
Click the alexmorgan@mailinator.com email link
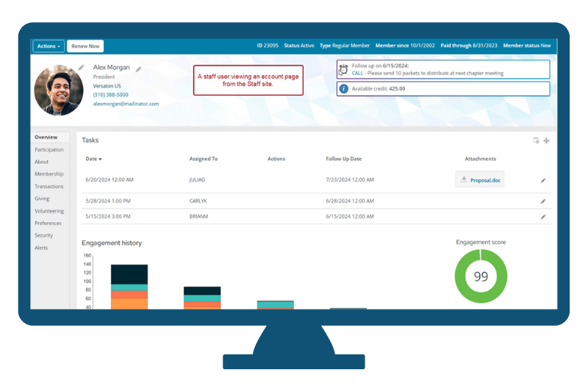click(x=126, y=104)
